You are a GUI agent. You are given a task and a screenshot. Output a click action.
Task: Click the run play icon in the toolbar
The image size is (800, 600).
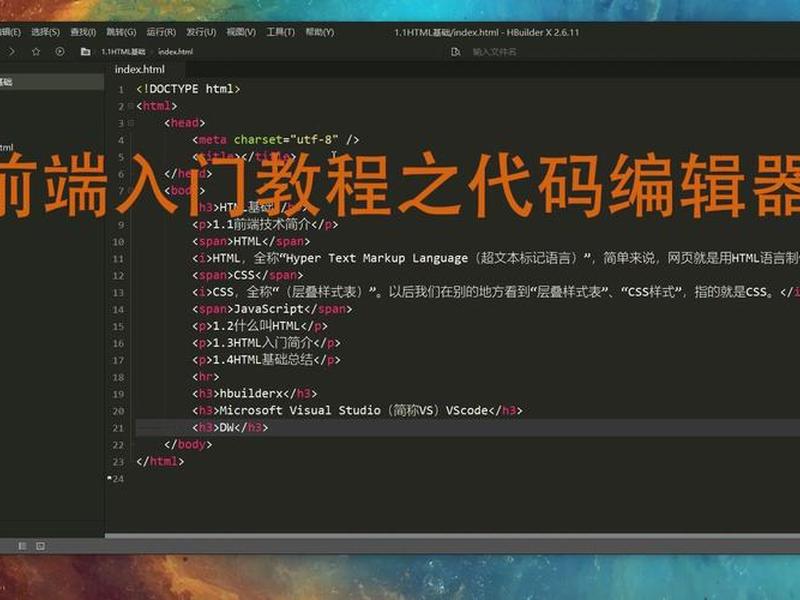point(60,52)
